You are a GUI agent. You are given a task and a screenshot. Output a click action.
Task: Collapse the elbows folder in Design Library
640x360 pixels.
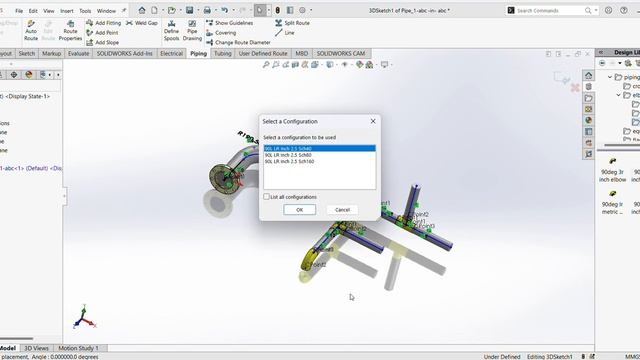[x=619, y=95]
